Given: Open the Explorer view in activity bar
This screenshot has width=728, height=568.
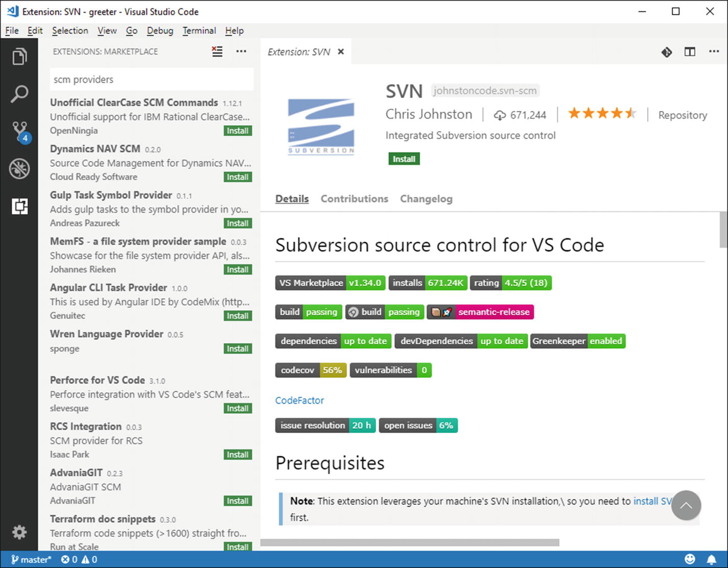Looking at the screenshot, I should (19, 56).
